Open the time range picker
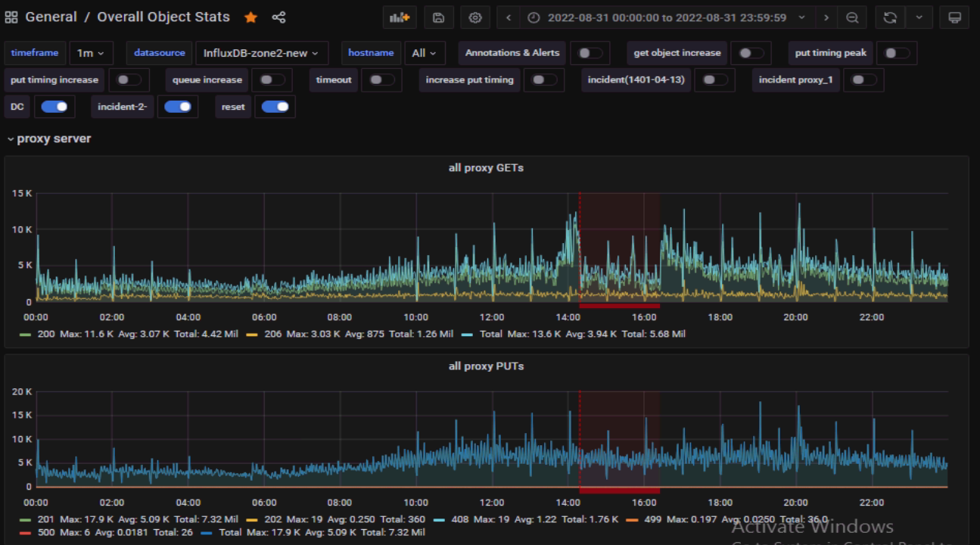The height and width of the screenshot is (545, 980). 667,17
